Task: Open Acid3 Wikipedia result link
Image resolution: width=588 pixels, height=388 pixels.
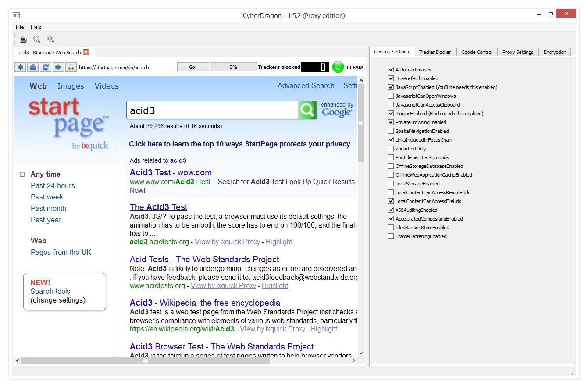Action: point(205,303)
